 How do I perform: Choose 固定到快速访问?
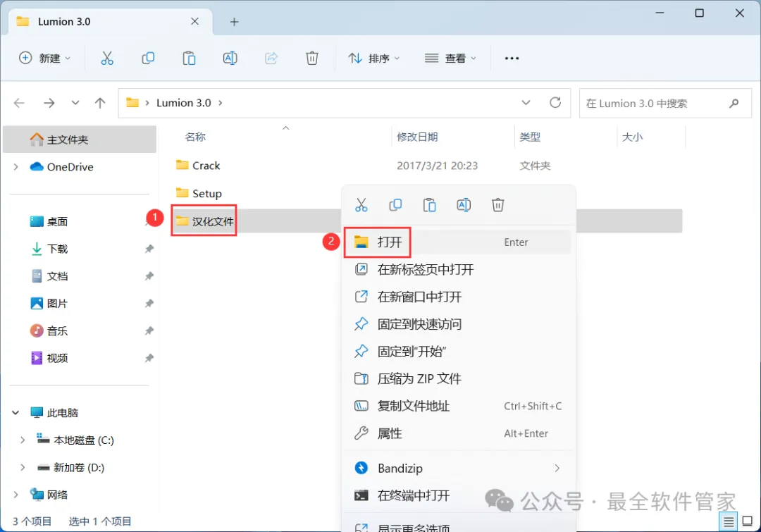(457, 324)
